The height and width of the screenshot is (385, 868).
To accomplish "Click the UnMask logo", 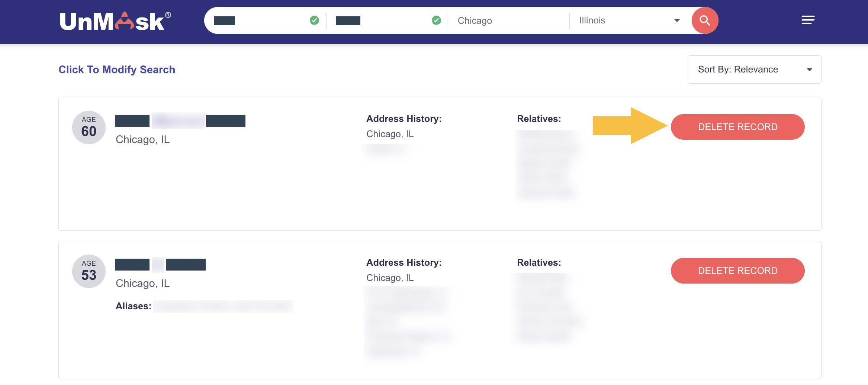I will (115, 21).
